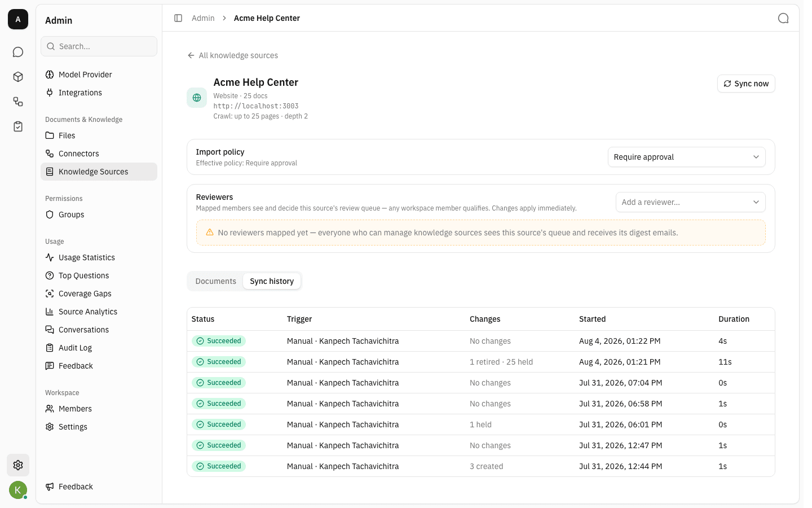This screenshot has width=812, height=508.
Task: Open Knowledge Sources in sidebar
Action: [x=99, y=172]
